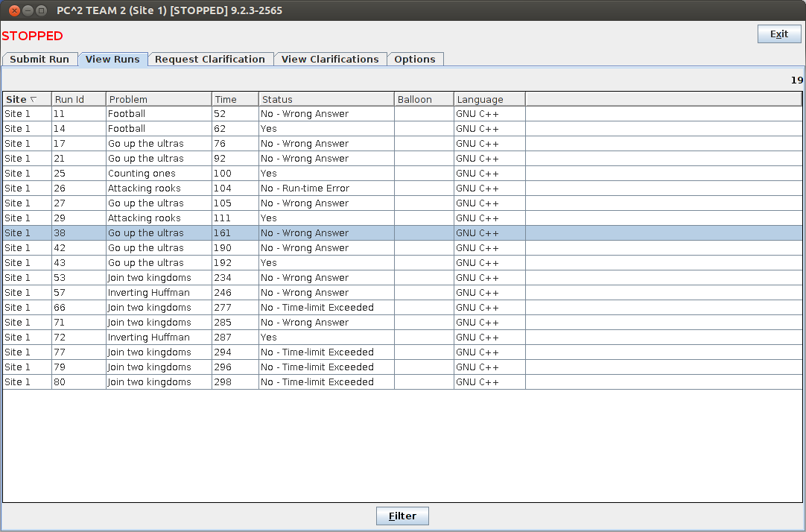806x532 pixels.
Task: Select the View Runs tab
Action: click(x=112, y=60)
